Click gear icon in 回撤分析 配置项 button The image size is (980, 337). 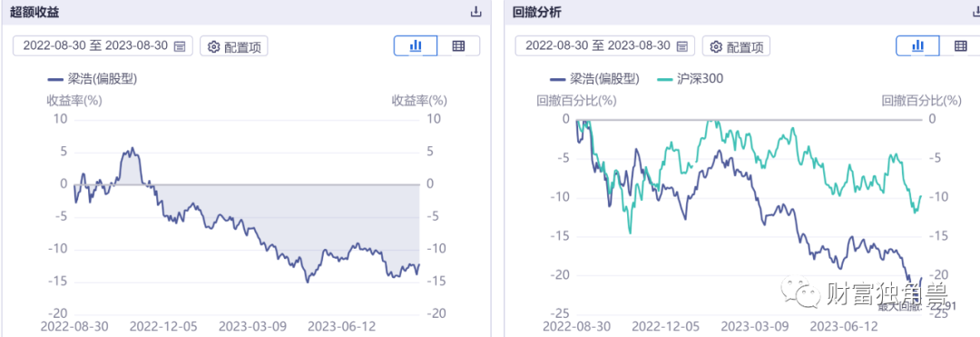716,46
